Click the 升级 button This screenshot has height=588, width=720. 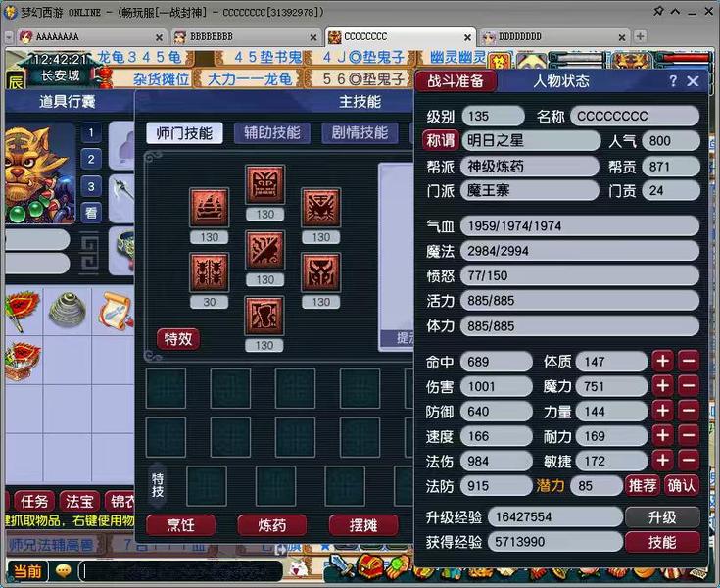pos(662,517)
